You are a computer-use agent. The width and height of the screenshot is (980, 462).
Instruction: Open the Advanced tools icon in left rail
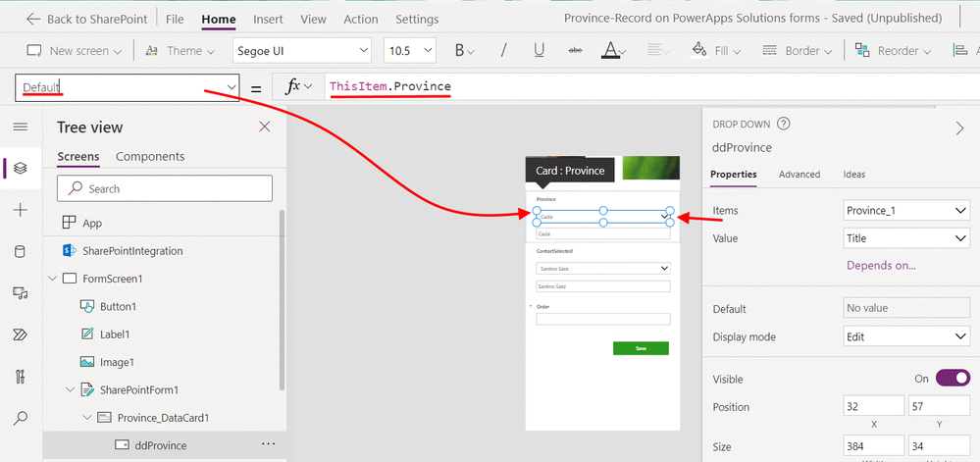coord(20,377)
